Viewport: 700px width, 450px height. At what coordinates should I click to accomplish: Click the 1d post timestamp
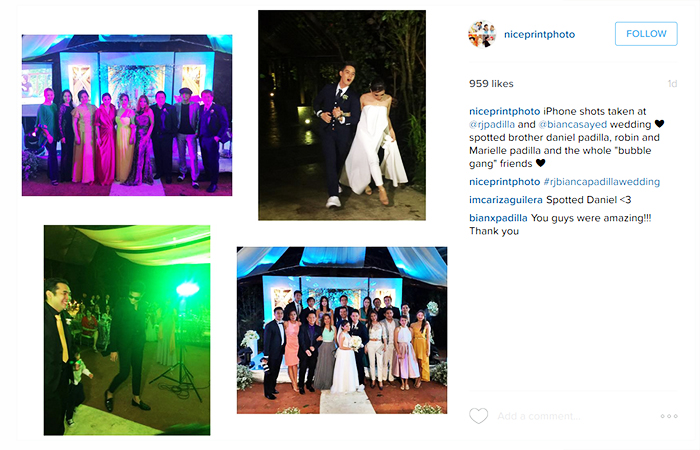coord(672,84)
